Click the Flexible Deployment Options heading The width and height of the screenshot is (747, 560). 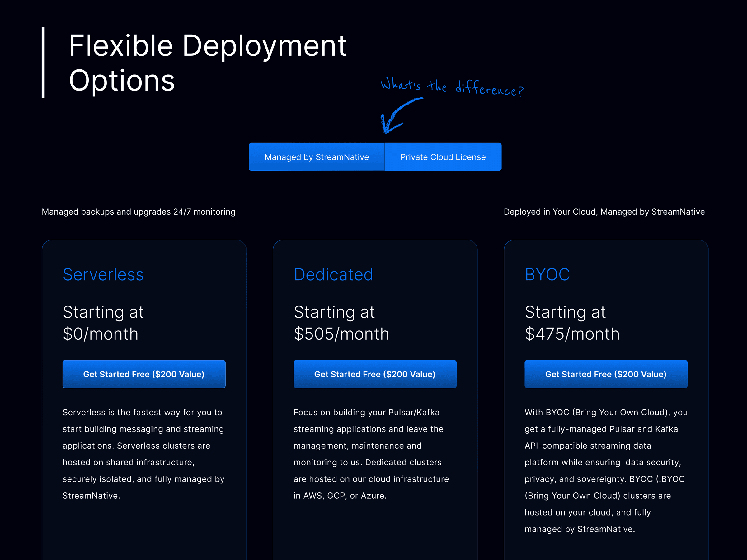point(207,63)
